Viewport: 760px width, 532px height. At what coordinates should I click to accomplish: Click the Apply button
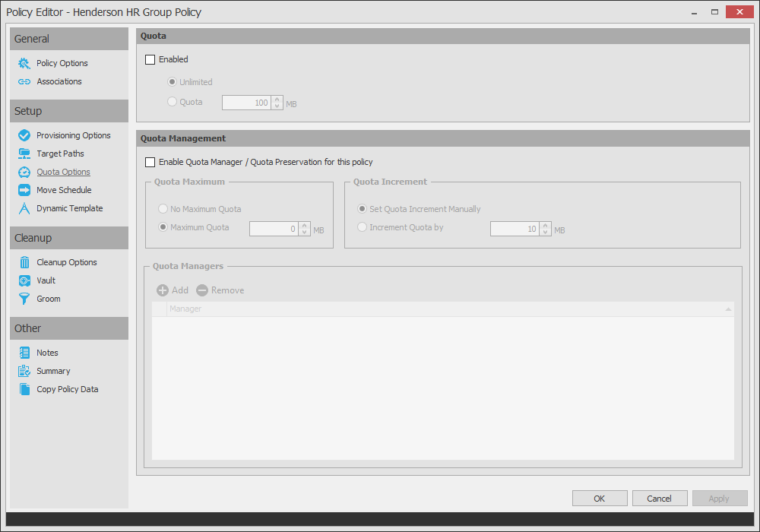pyautogui.click(x=719, y=499)
